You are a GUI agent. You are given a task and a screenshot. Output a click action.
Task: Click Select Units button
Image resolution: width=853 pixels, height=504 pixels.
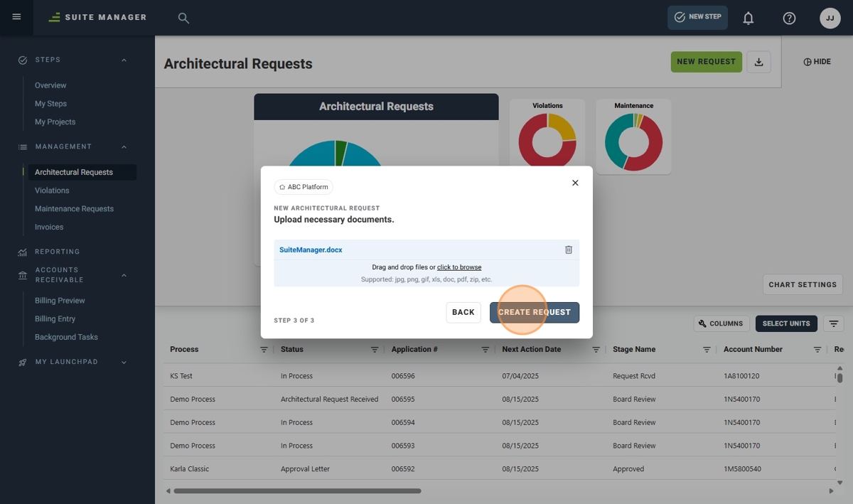786,323
